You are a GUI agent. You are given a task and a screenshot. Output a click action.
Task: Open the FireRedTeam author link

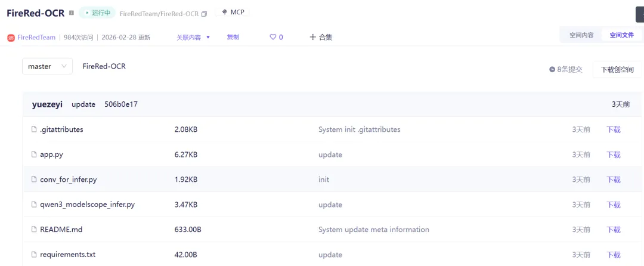[36, 38]
